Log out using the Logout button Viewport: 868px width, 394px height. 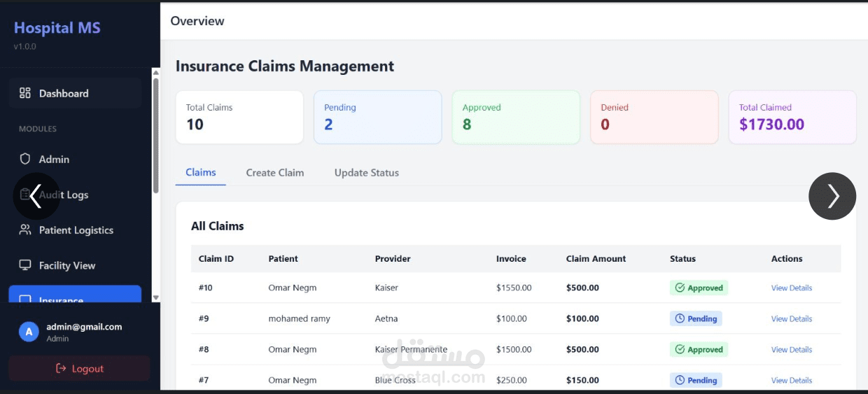point(79,368)
